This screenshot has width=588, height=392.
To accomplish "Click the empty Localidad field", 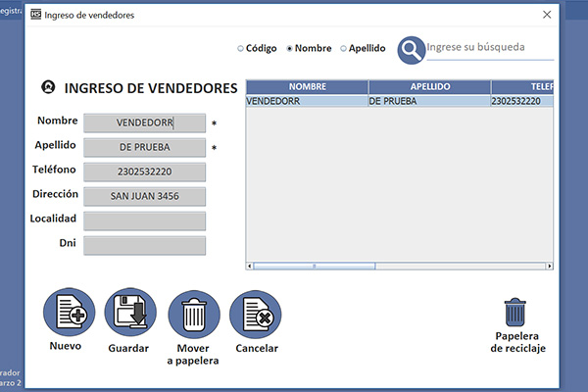I will [145, 220].
